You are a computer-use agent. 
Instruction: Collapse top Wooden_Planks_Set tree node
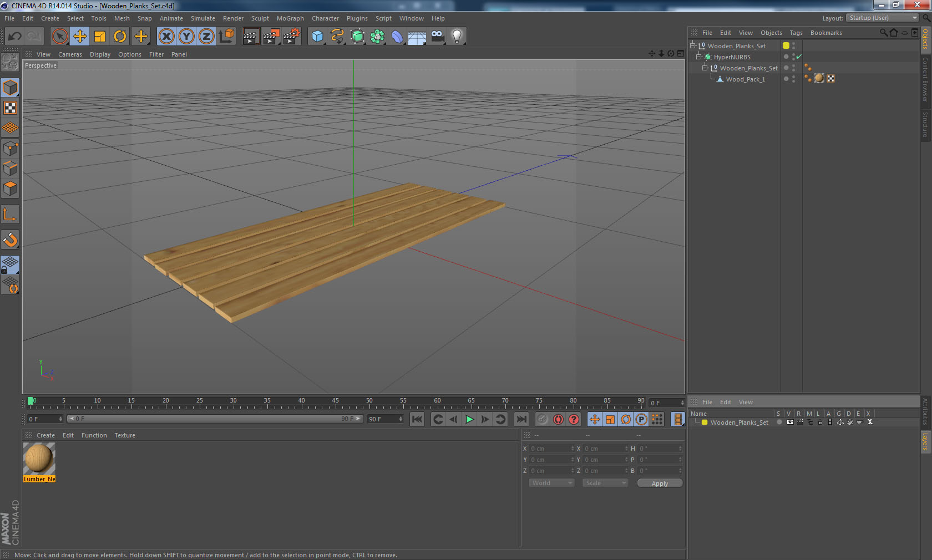coord(693,46)
